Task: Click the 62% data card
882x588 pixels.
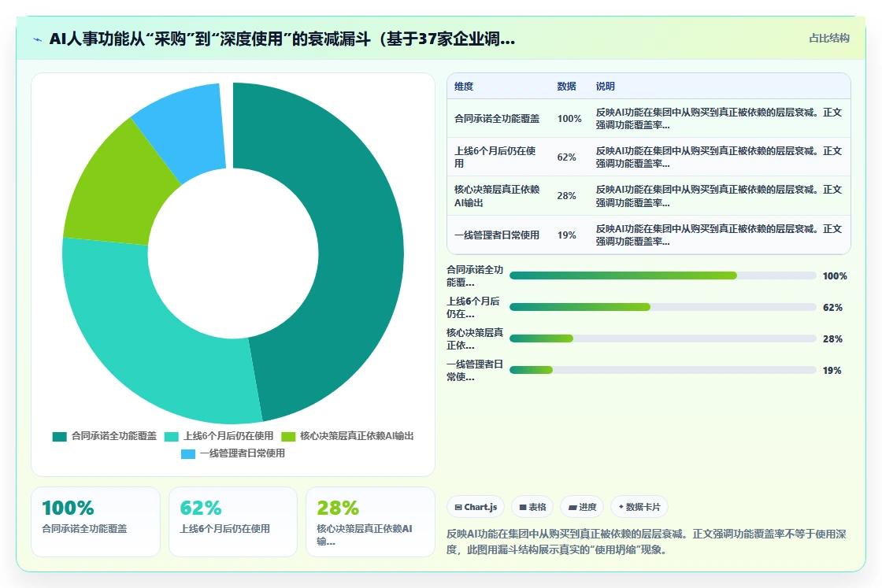Action: pyautogui.click(x=233, y=522)
